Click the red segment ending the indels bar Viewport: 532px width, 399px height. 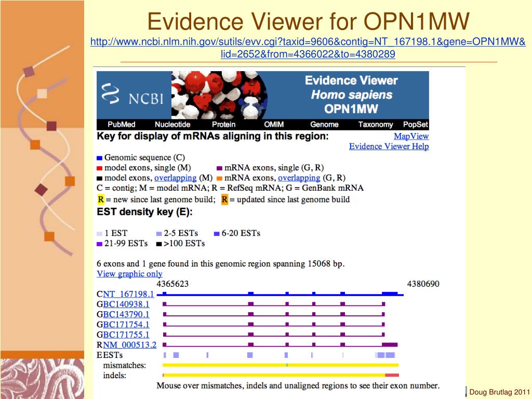(x=392, y=375)
